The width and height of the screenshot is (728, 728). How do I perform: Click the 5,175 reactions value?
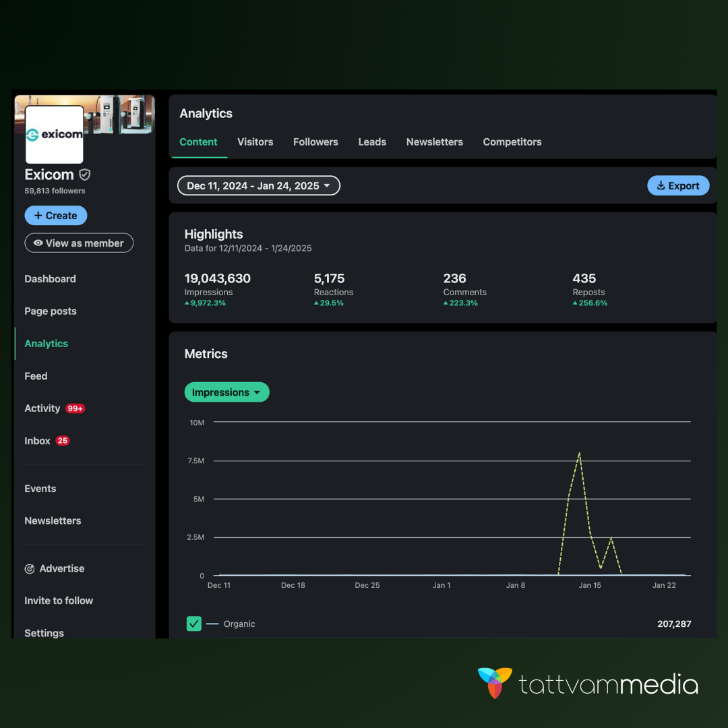tap(329, 278)
